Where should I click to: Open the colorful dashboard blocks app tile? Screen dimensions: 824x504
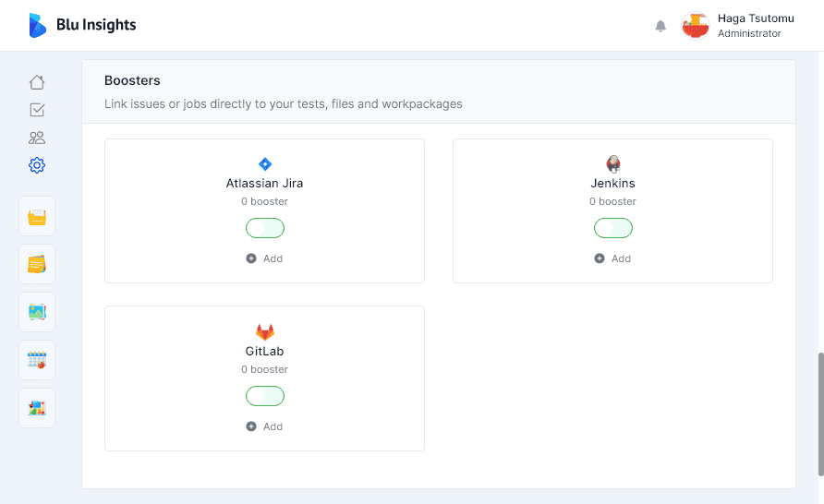click(x=37, y=408)
